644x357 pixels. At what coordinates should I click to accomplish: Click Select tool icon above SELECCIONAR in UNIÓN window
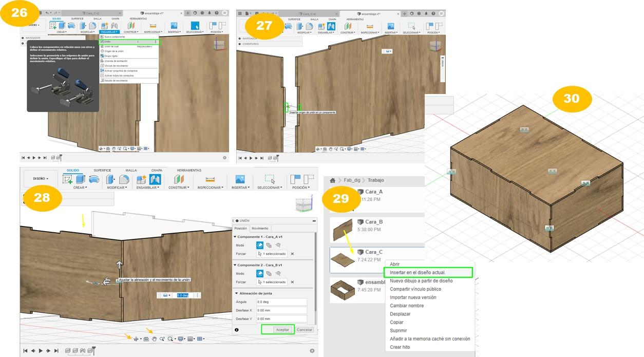click(270, 179)
